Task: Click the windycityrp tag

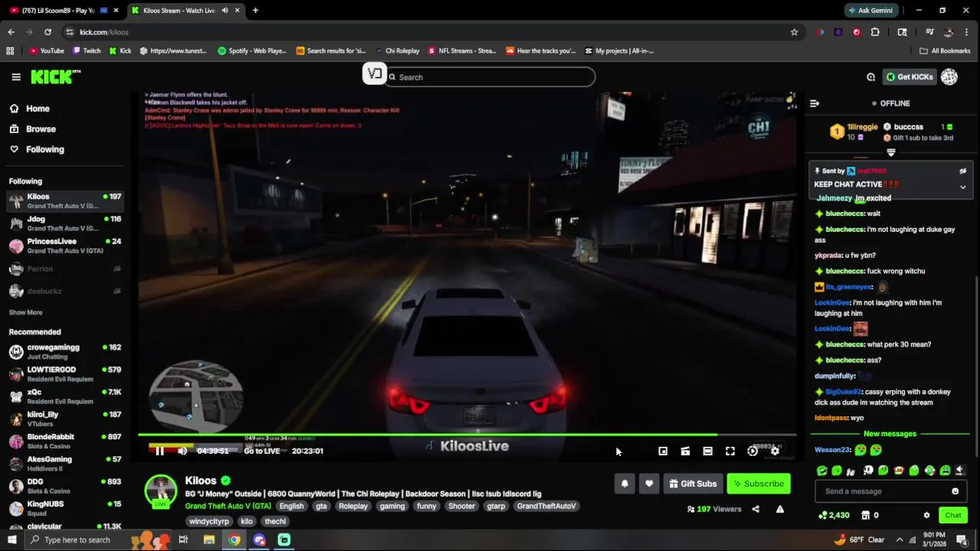Action: tap(209, 521)
